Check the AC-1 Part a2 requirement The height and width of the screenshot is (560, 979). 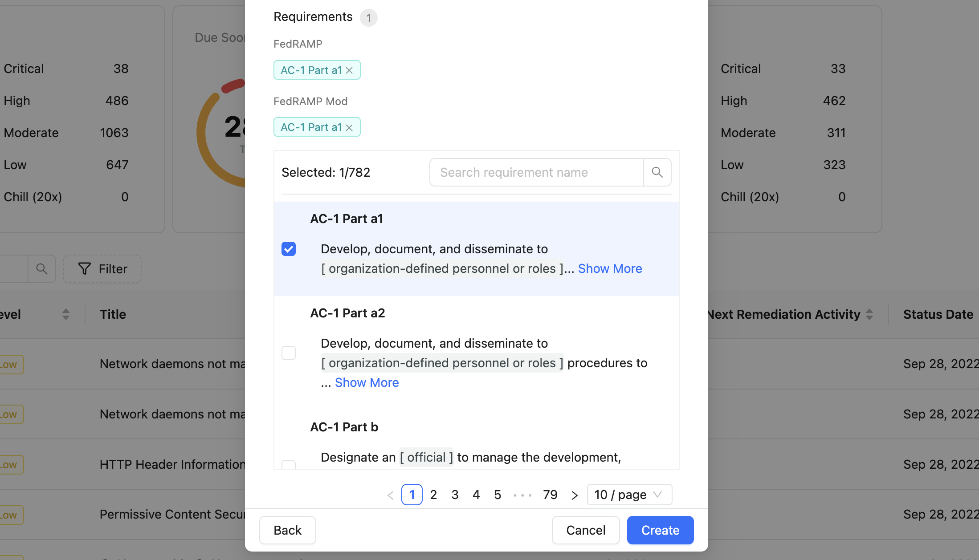click(x=289, y=353)
